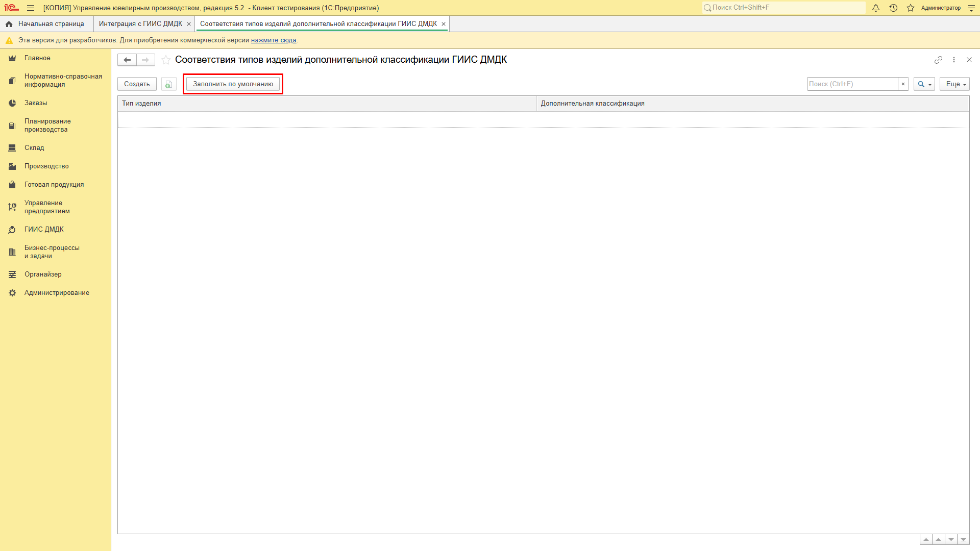Viewport: 980px width, 551px height.
Task: Close the Соответствия типов изделий tab
Action: [444, 24]
